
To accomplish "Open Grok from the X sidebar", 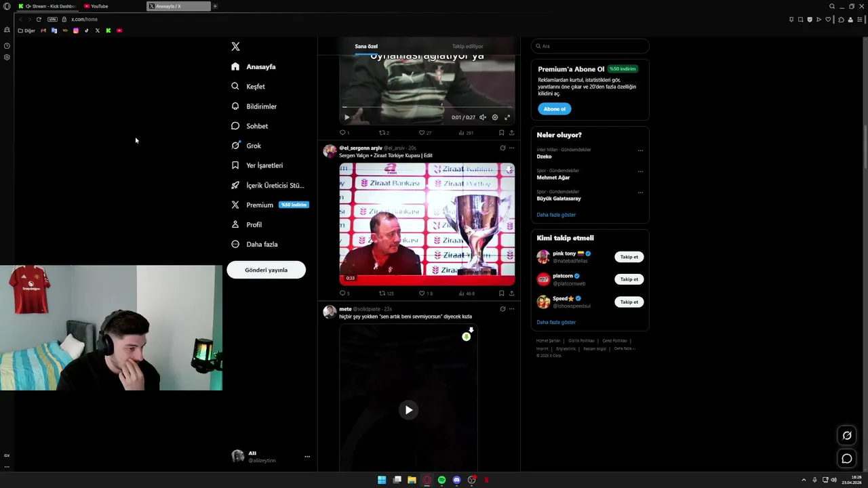I will (x=246, y=146).
